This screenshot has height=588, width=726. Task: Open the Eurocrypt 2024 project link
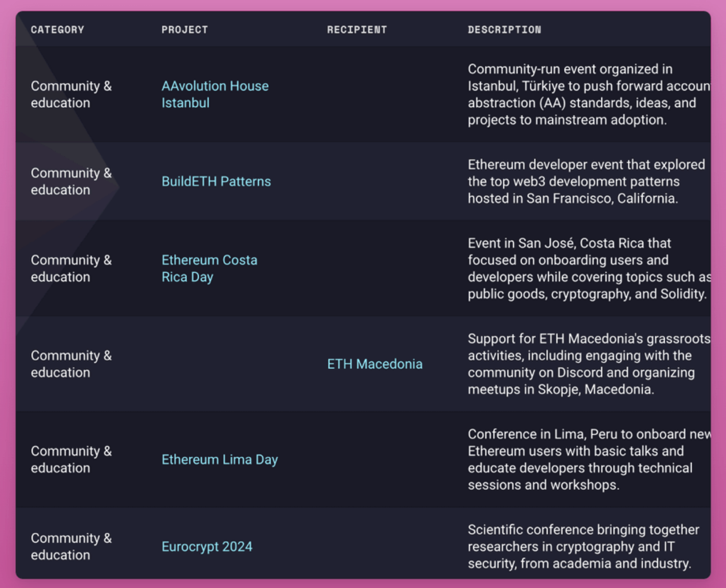click(207, 546)
